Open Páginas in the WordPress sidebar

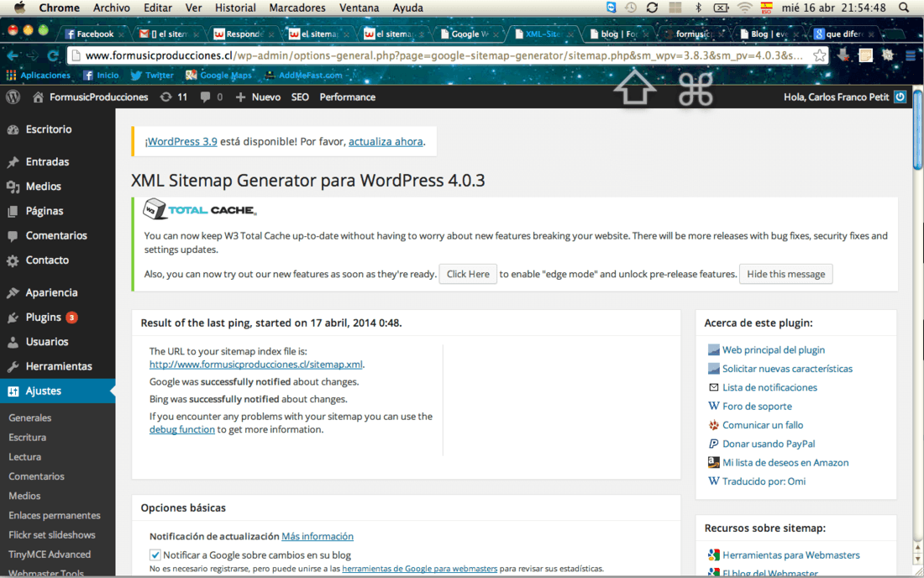[45, 211]
